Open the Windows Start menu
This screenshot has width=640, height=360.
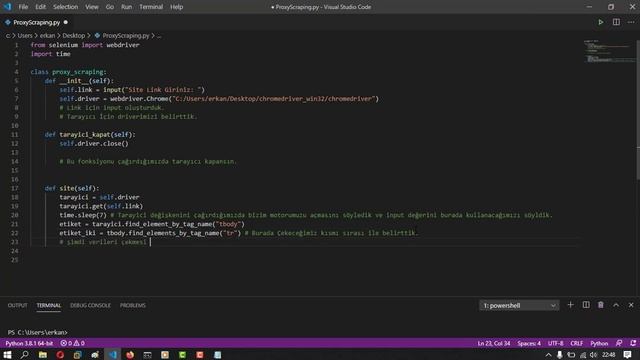tap(7, 355)
